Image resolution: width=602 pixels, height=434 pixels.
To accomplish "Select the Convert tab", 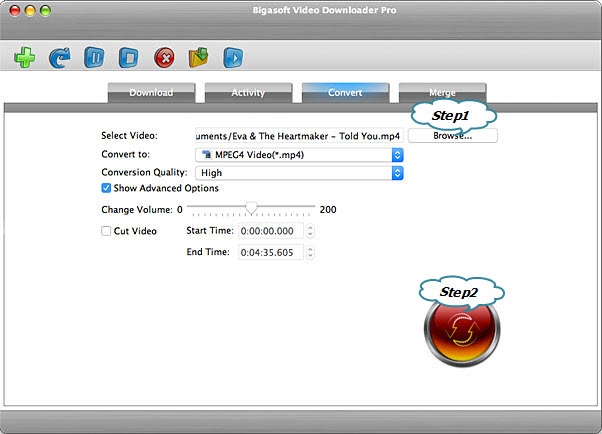I will 346,93.
